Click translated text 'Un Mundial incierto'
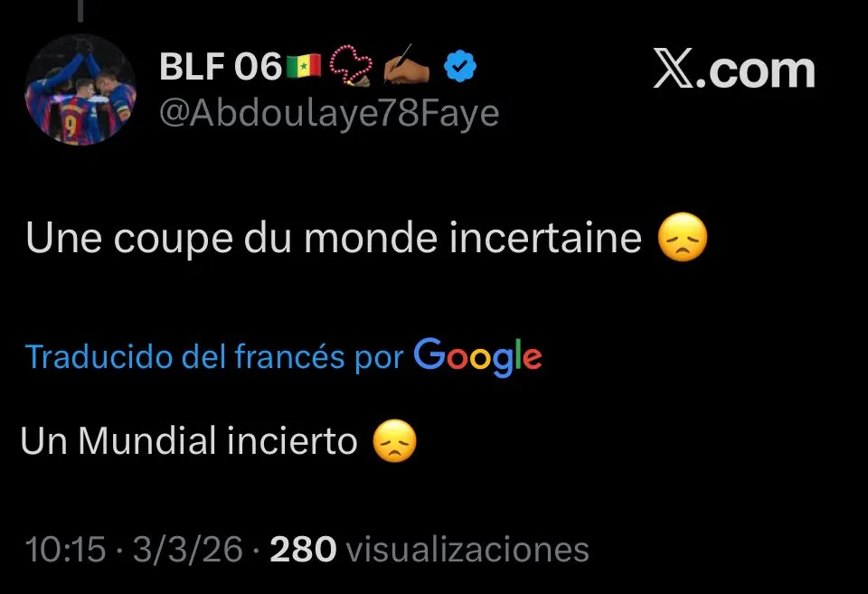Screen dimensions: 868x594 point(189,441)
